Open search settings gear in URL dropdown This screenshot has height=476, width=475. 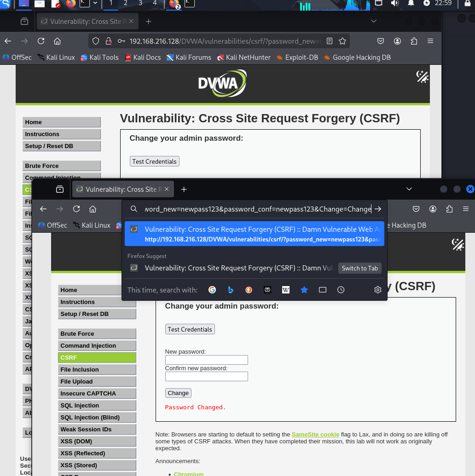[378, 290]
